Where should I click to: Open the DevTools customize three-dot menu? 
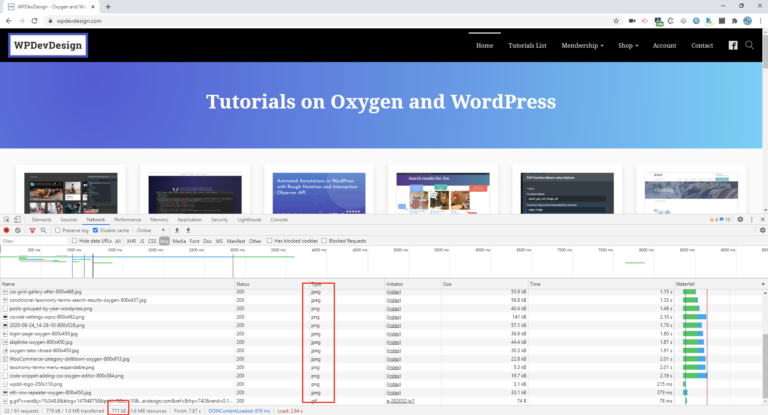click(752, 220)
